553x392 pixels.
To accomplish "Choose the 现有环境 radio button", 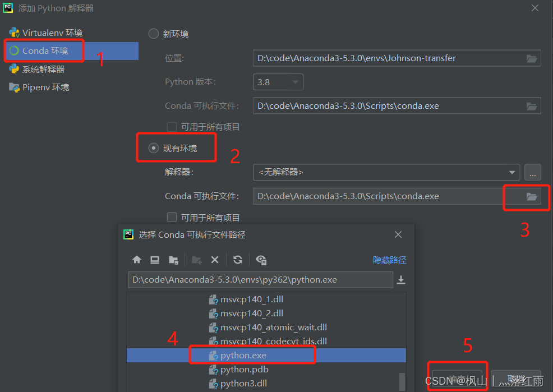I will (x=154, y=148).
